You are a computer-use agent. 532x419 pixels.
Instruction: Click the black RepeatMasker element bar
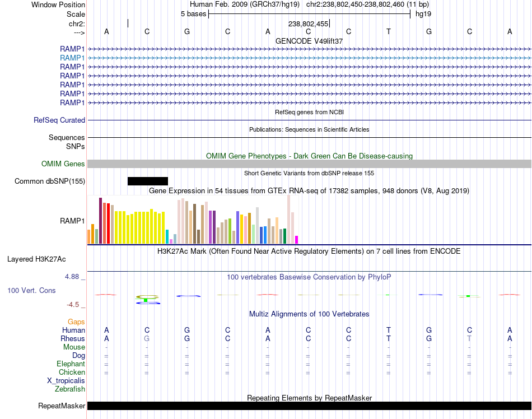[310, 406]
